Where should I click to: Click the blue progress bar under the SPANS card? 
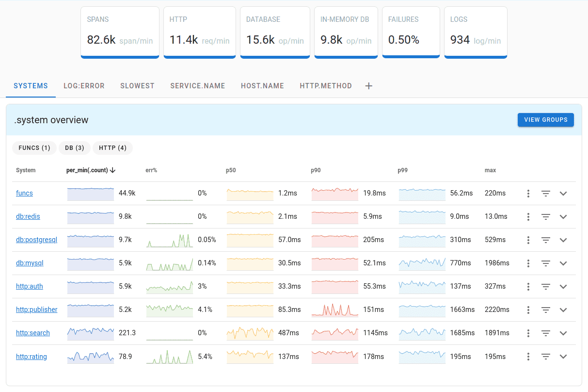click(x=120, y=56)
